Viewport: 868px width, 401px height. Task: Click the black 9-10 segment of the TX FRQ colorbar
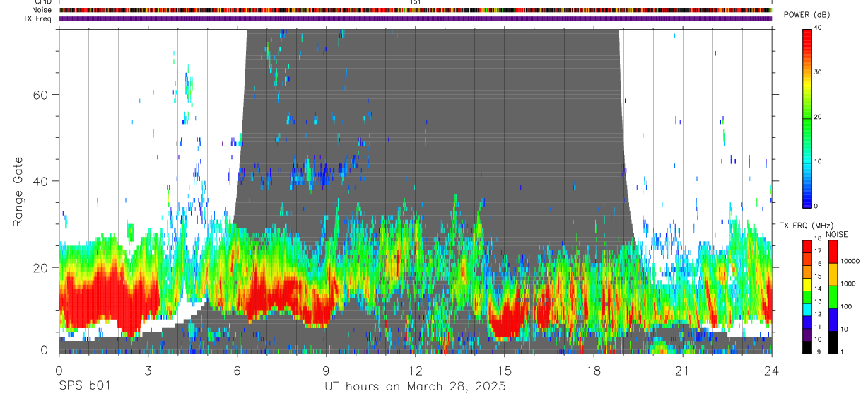807,347
